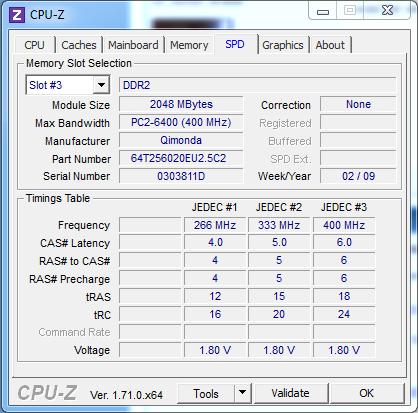Image resolution: width=418 pixels, height=413 pixels.
Task: Click the Max Bandwidth label
Action: pos(72,123)
